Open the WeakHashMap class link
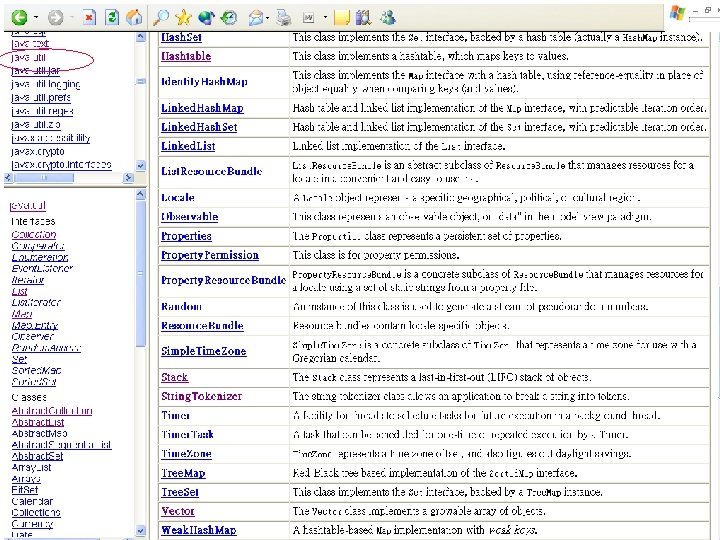This screenshot has height=540, width=720. click(198, 530)
